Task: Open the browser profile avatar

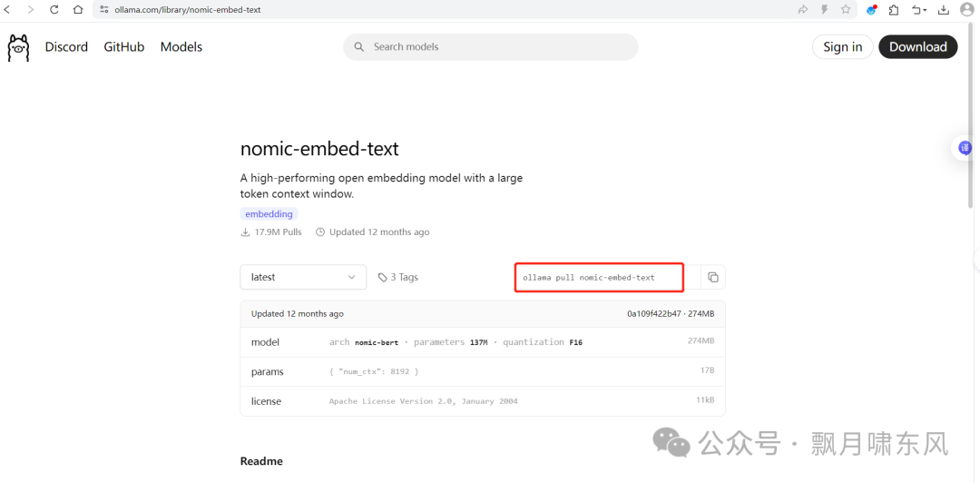Action: pyautogui.click(x=967, y=9)
